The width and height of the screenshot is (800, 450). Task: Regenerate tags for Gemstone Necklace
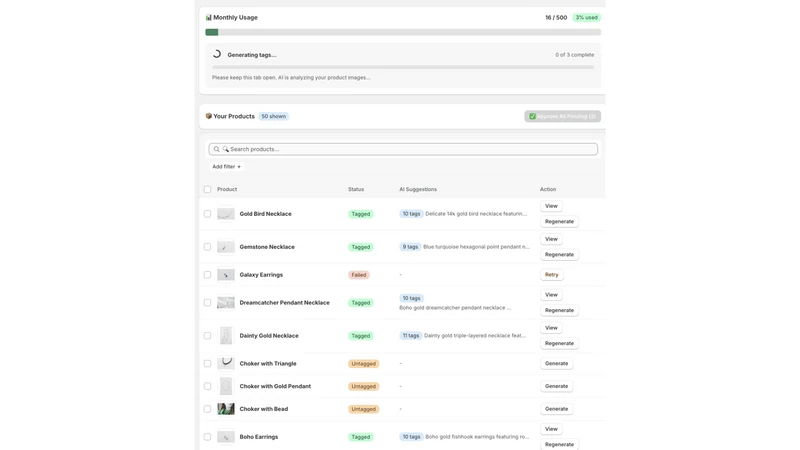point(559,255)
